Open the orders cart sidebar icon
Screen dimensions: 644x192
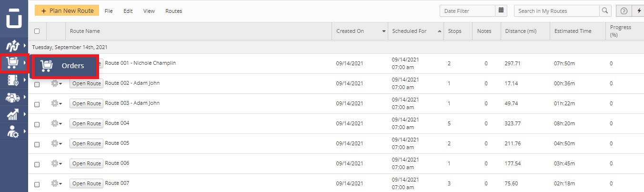tap(12, 63)
